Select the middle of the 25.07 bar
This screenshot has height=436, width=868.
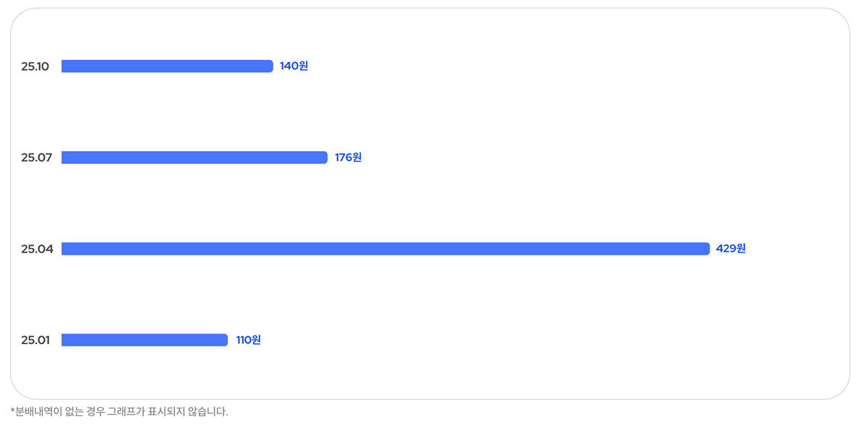tap(195, 158)
